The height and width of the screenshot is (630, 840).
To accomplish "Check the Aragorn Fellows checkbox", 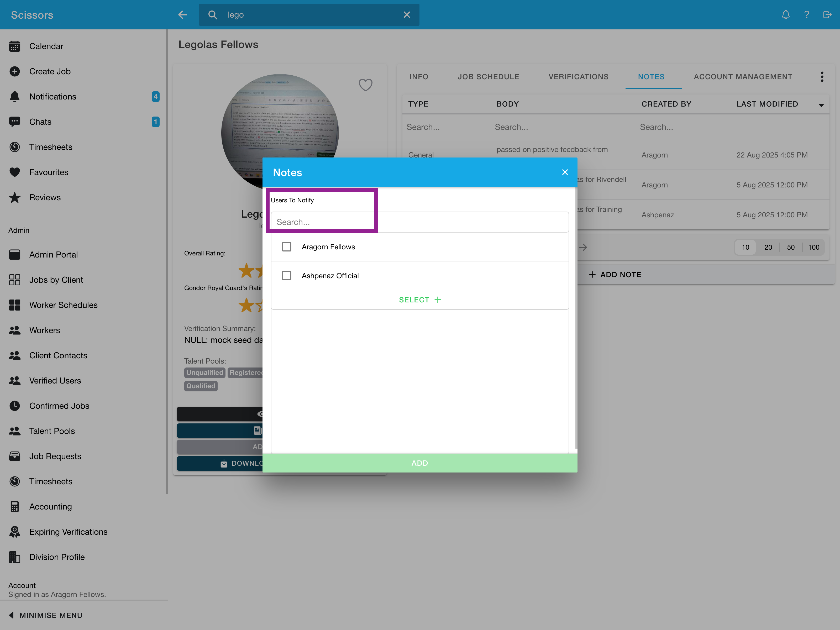I will [287, 247].
